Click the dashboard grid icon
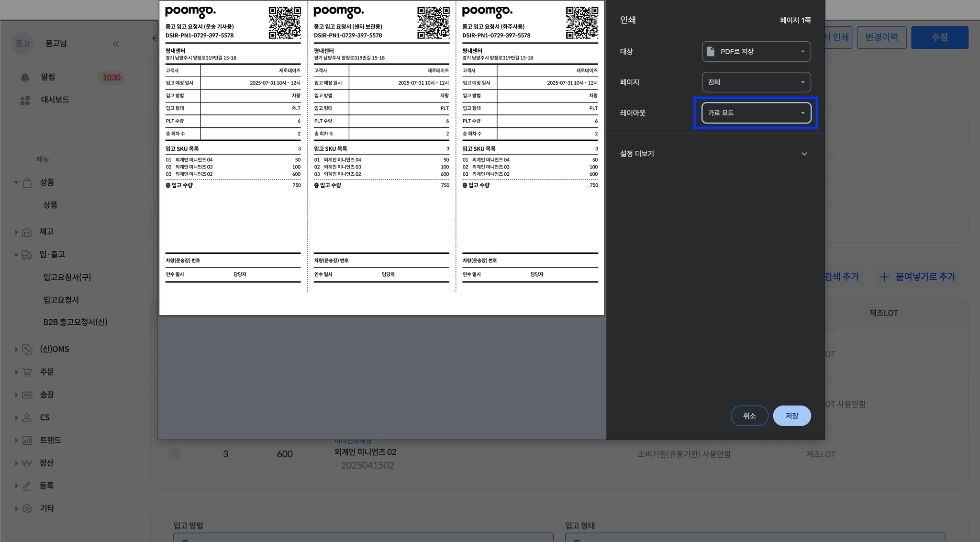This screenshot has height=542, width=980. point(25,101)
